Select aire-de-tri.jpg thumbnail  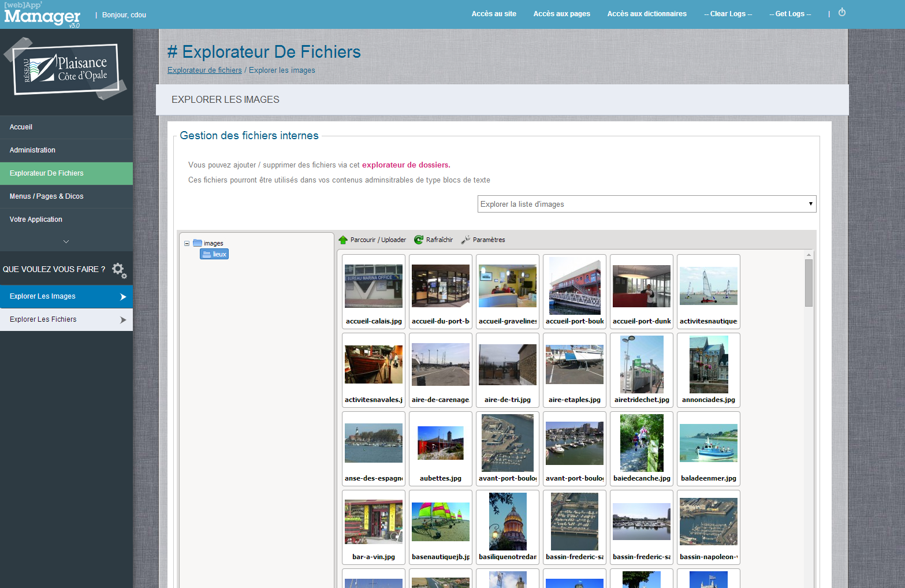coord(508,370)
